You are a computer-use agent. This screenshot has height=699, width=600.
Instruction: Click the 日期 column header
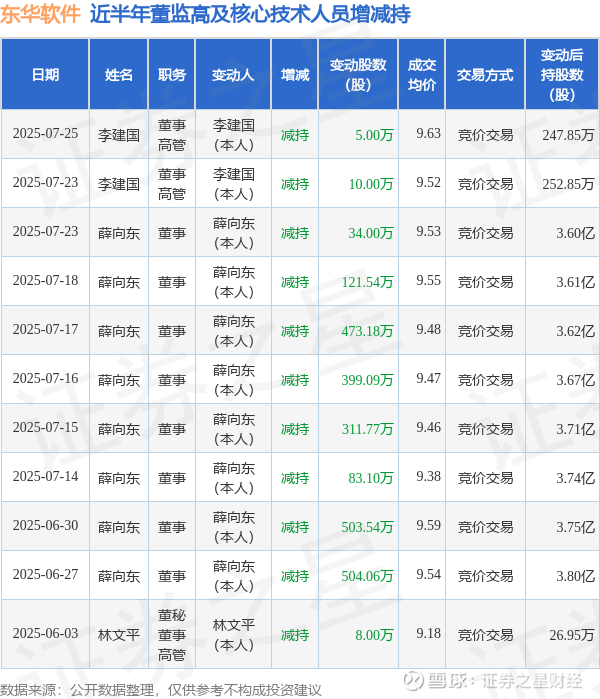point(45,74)
